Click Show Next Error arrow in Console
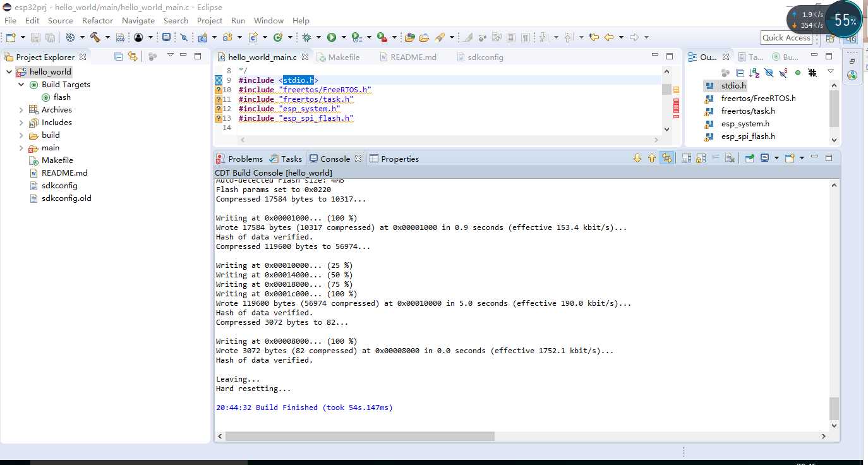This screenshot has width=868, height=465. pos(637,158)
